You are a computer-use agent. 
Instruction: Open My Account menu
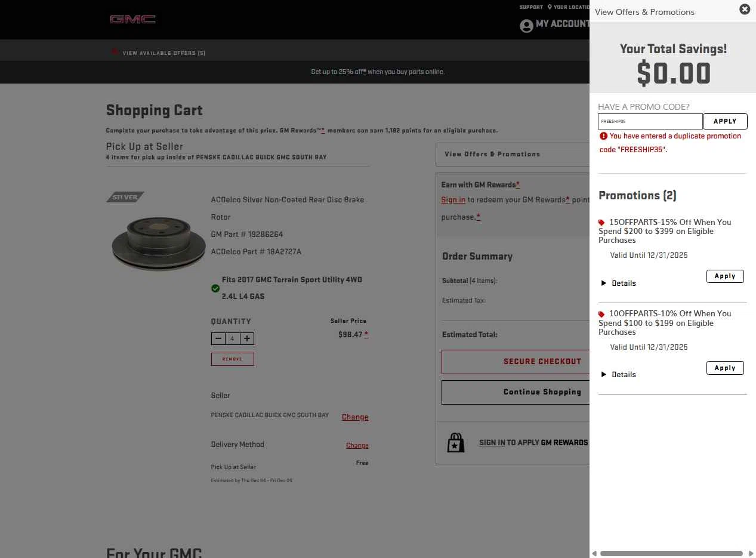tap(562, 24)
